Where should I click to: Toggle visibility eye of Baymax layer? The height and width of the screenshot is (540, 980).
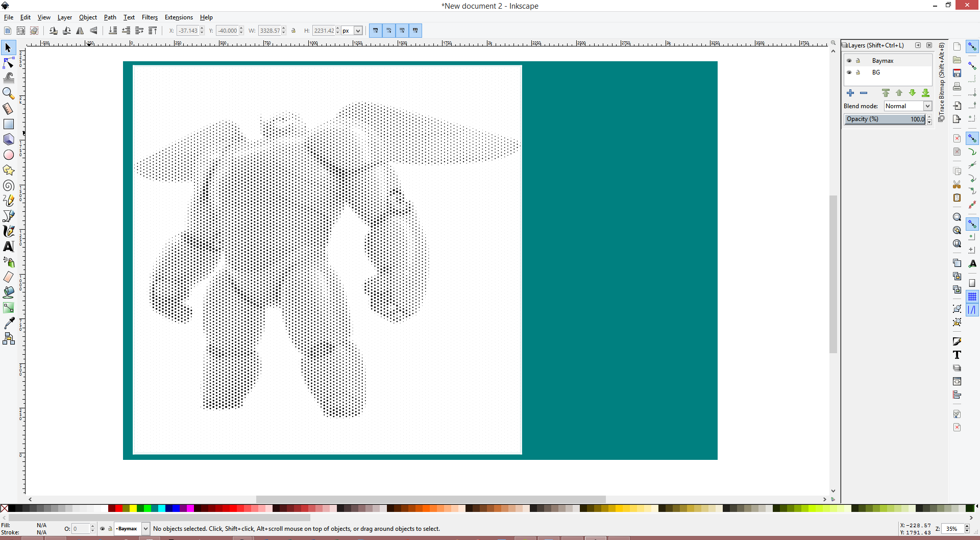click(x=849, y=61)
